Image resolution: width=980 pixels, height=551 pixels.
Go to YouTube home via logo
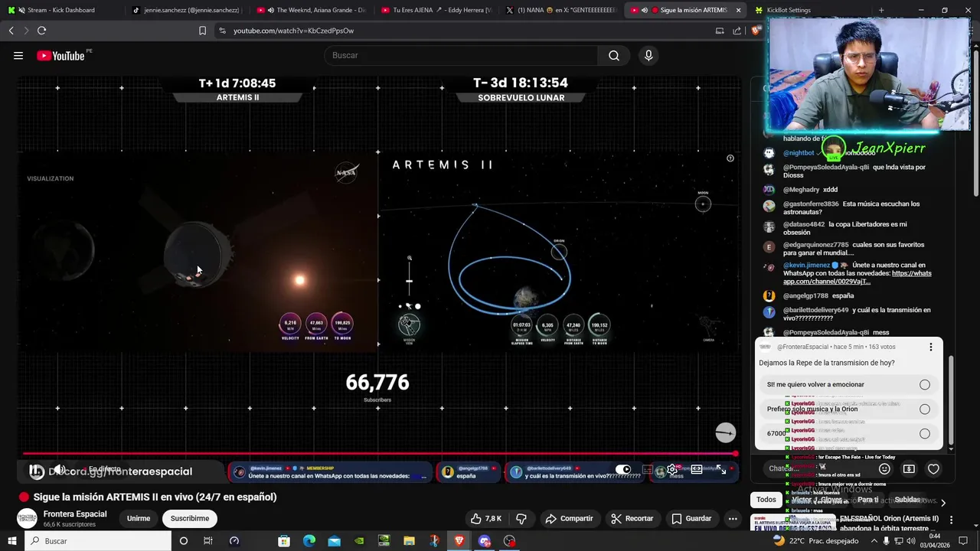click(60, 55)
